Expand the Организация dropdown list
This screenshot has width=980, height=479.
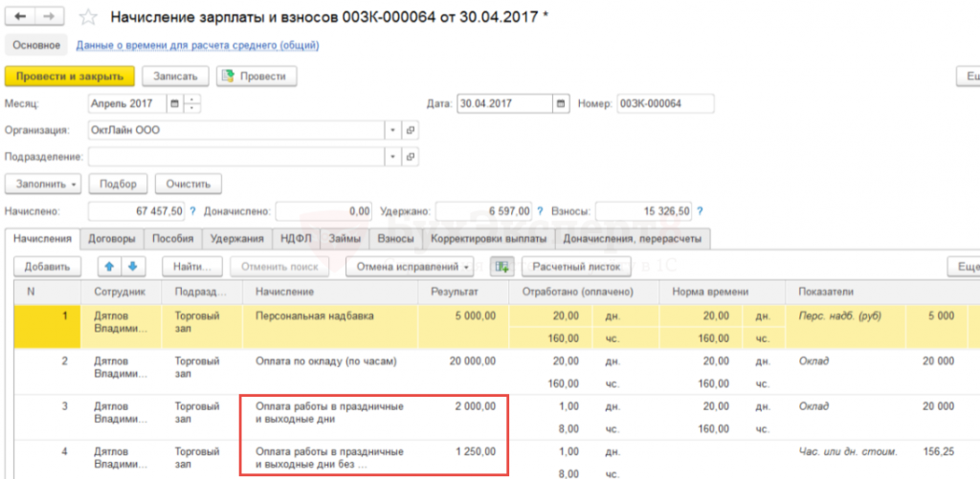point(392,130)
